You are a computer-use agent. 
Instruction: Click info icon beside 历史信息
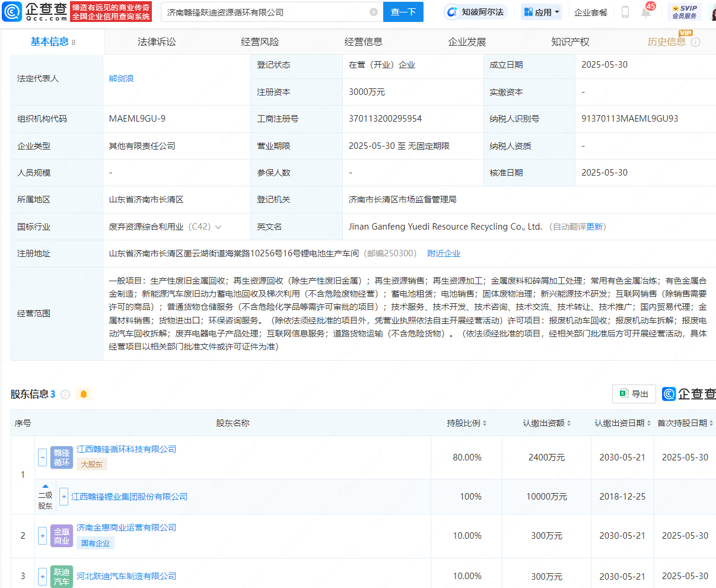tap(696, 42)
